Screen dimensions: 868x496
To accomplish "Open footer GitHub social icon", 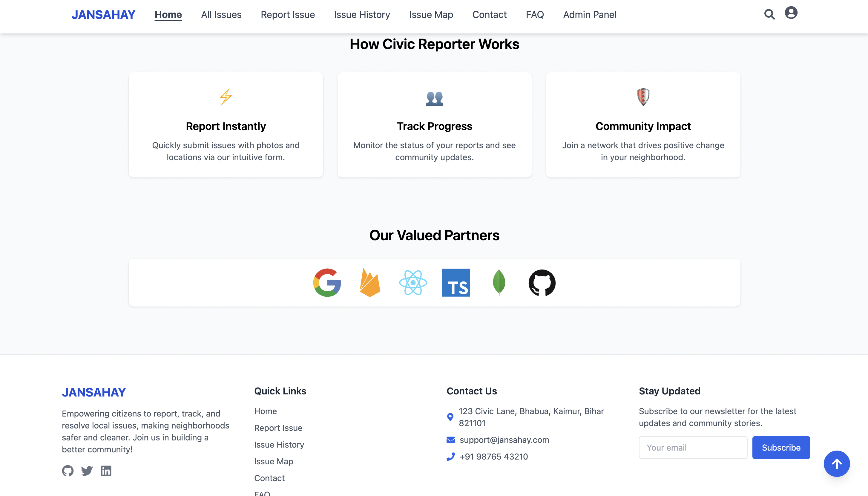I will (x=68, y=470).
